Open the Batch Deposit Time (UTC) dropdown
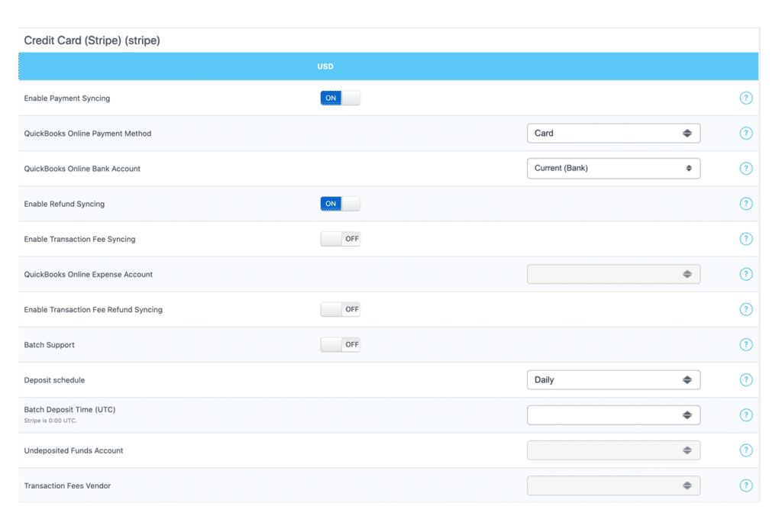The width and height of the screenshot is (782, 532). 613,414
